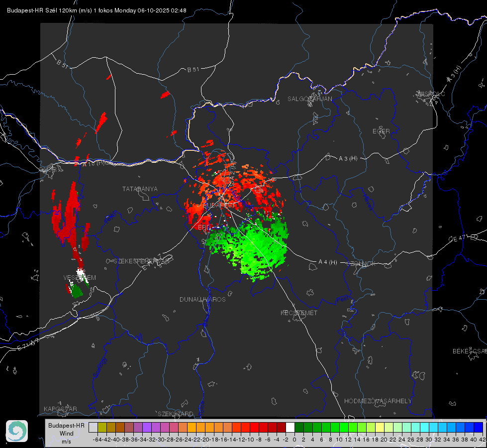Select the white swatch between -2 and 0
Image resolution: width=487 pixels, height=448 pixels.
(x=290, y=427)
